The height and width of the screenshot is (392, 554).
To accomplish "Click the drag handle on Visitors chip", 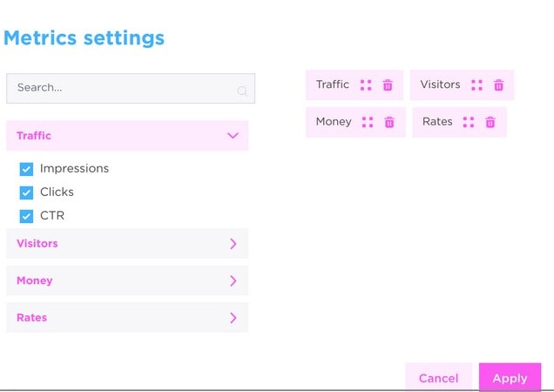I will tap(476, 85).
